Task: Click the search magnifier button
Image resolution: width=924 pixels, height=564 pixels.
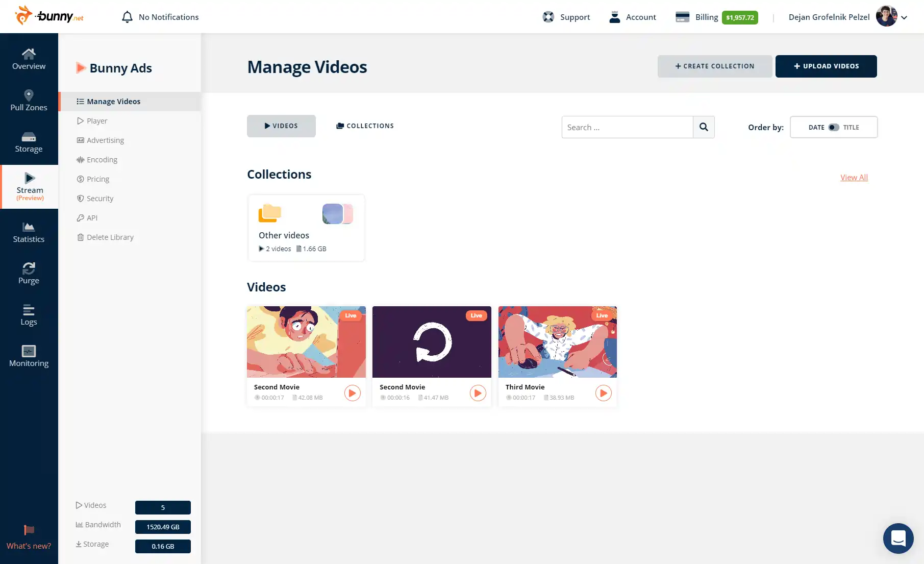Action: [704, 127]
